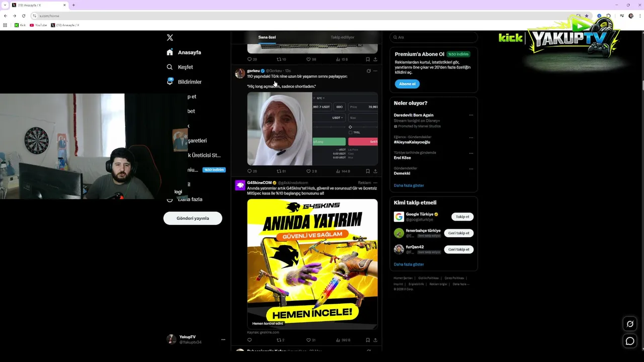The height and width of the screenshot is (362, 644).
Task: Open Chrome tab search chevron
Action: click(5, 5)
